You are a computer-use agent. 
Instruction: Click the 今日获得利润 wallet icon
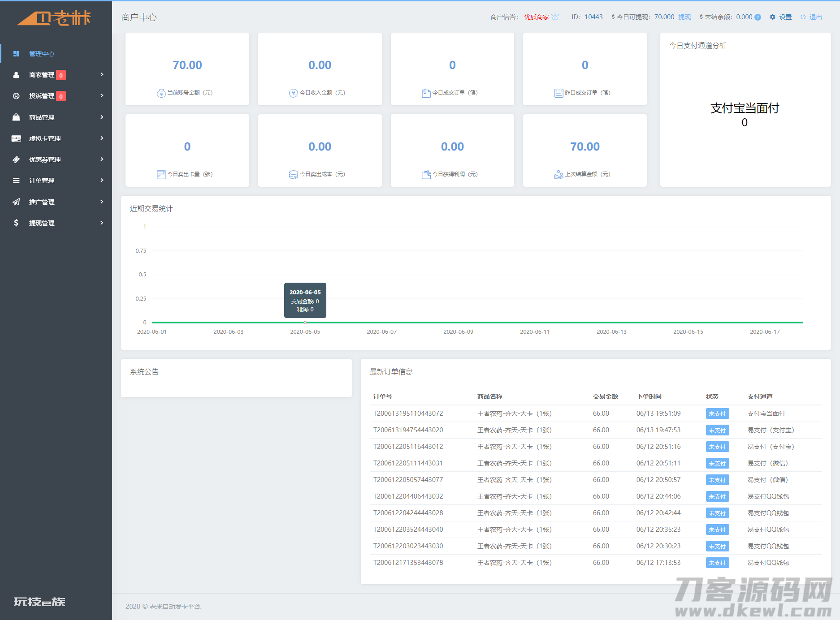(x=426, y=175)
